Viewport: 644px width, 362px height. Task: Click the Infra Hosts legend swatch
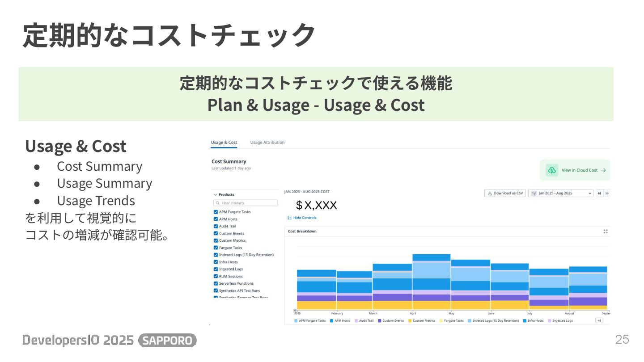pos(525,321)
